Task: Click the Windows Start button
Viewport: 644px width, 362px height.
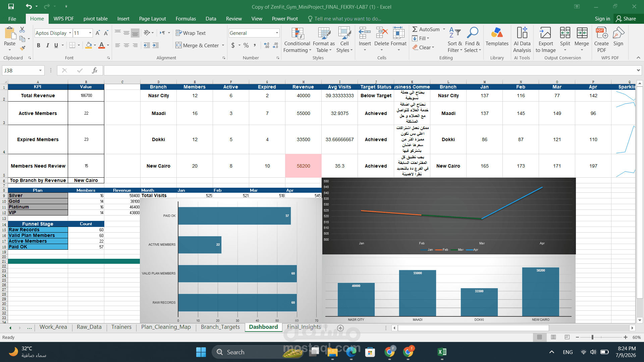Action: (201, 352)
